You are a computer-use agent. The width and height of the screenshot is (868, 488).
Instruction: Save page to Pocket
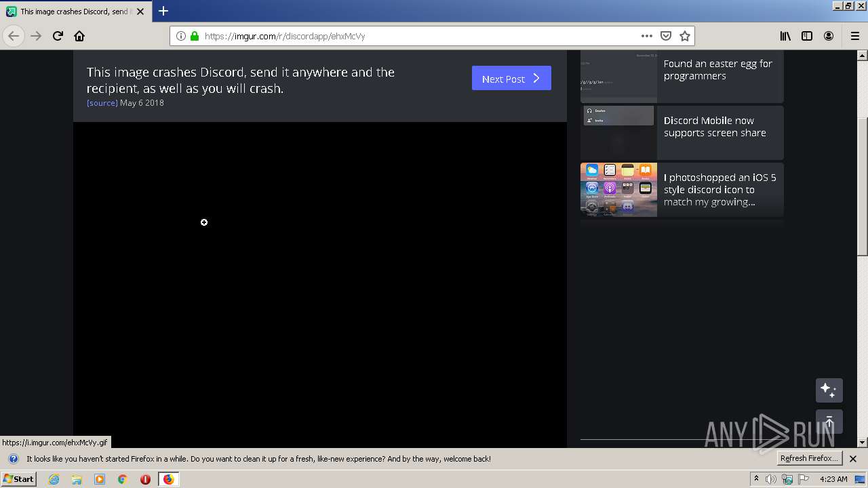pyautogui.click(x=666, y=36)
